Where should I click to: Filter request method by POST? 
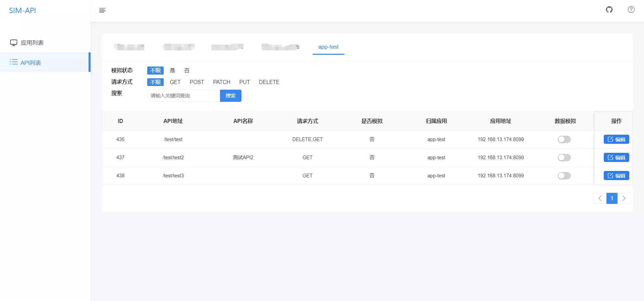(197, 82)
